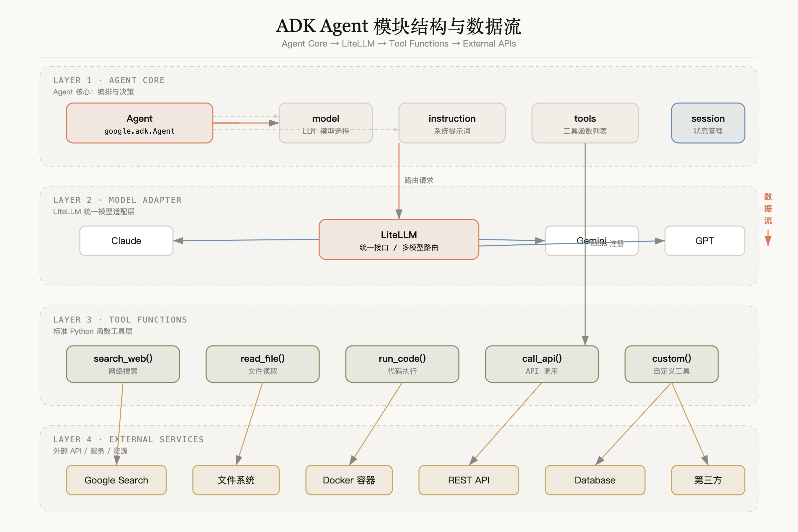The image size is (798, 532).
Task: Select the LiteLLM 统一接口 node
Action: 399,239
